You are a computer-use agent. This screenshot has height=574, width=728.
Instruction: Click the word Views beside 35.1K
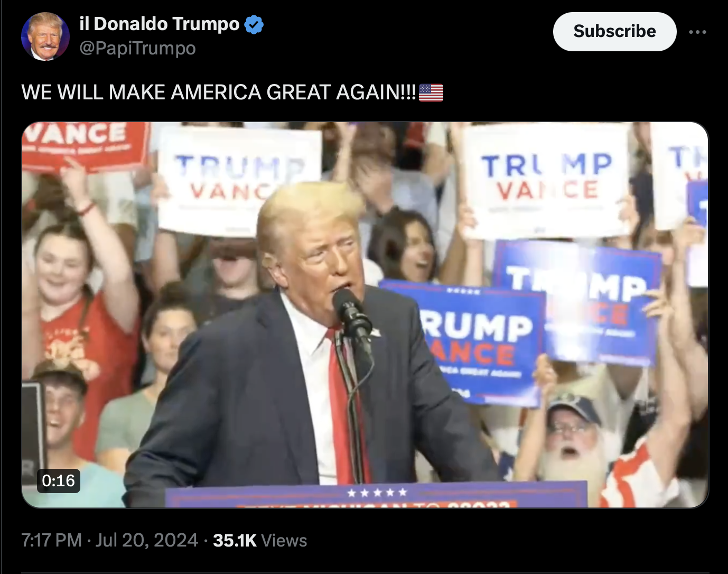(284, 540)
